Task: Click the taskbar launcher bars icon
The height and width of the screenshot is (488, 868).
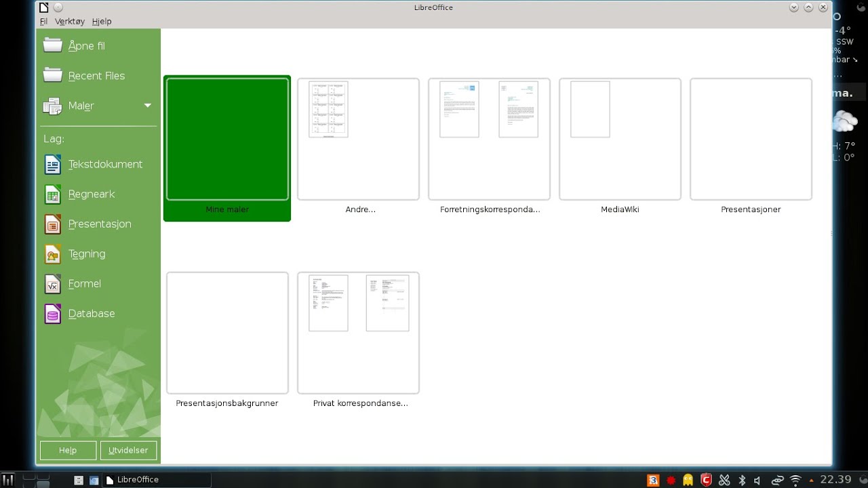Action: click(7, 480)
